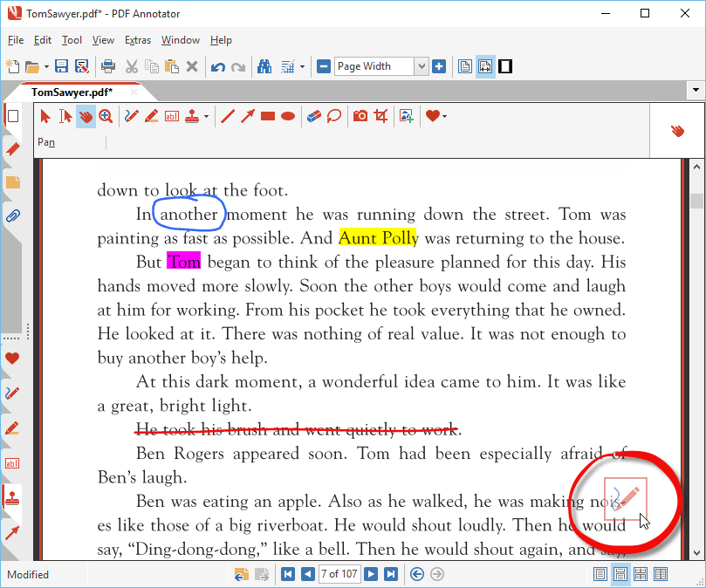Viewport: 706px width, 588px height.
Task: Select the Arrow drawing tool
Action: pos(248,117)
